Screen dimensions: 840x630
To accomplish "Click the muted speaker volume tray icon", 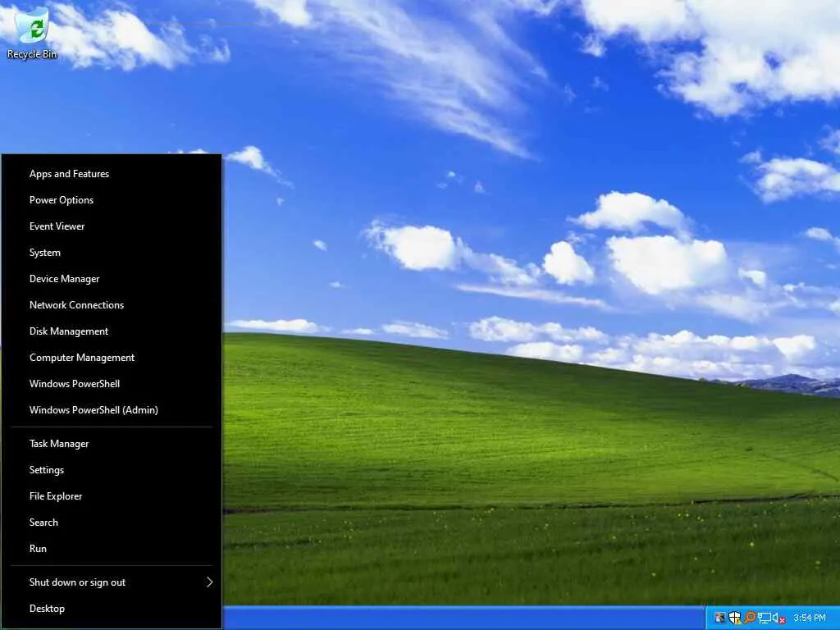I will tap(779, 618).
